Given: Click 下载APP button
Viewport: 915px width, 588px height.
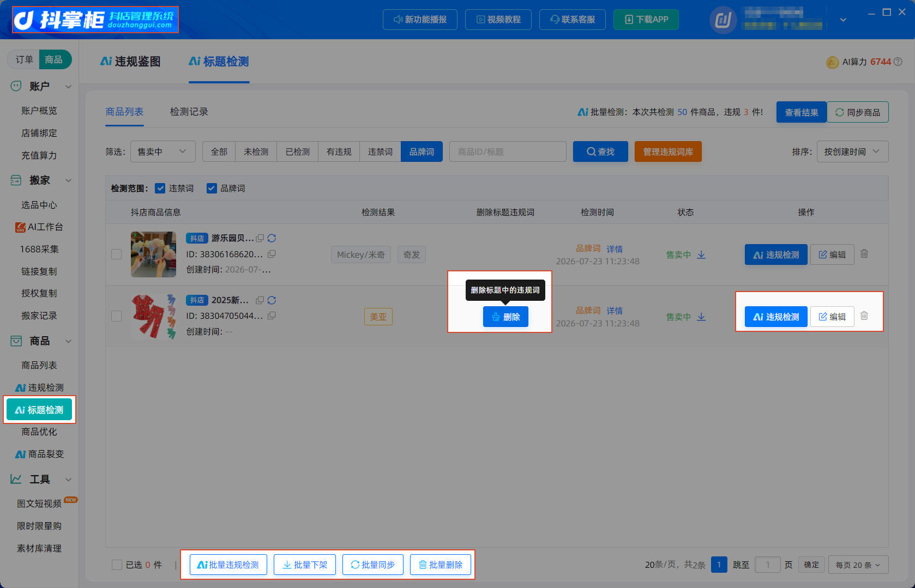Looking at the screenshot, I should (646, 20).
